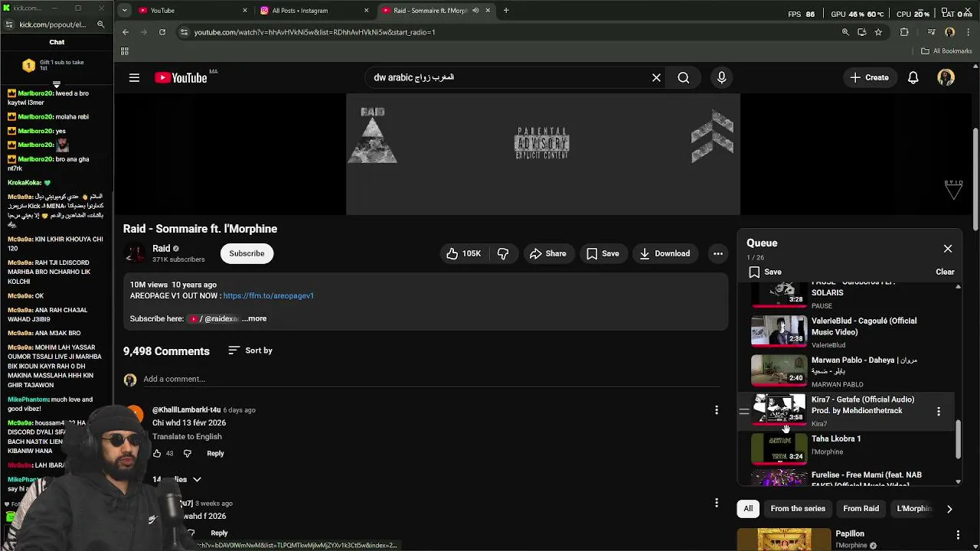Viewport: 980px width, 551px height.
Task: Switch to the YouTube browser tab
Action: click(191, 11)
